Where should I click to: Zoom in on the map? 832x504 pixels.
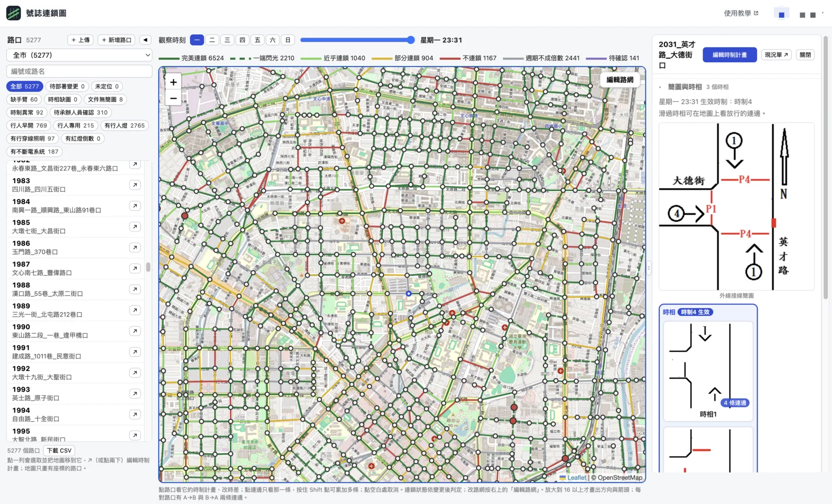click(173, 82)
